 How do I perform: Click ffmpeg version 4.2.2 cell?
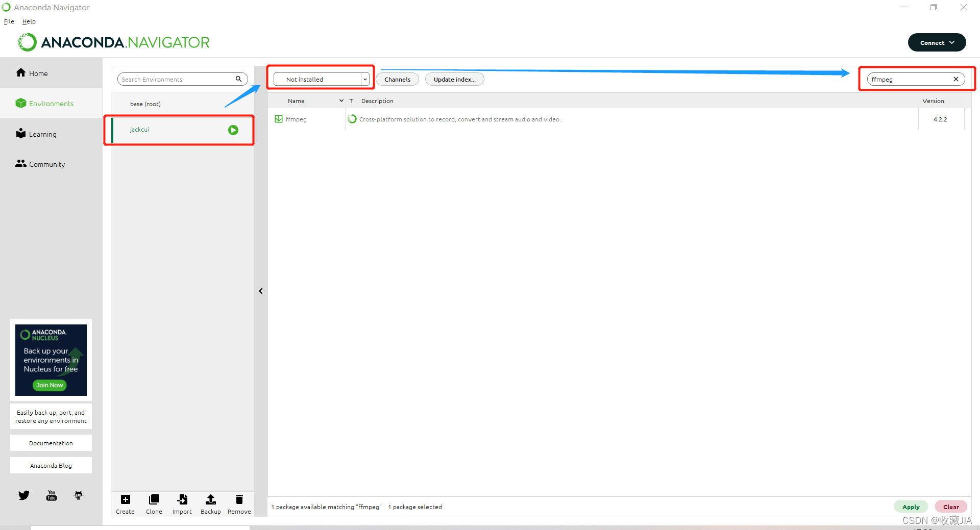pos(940,119)
